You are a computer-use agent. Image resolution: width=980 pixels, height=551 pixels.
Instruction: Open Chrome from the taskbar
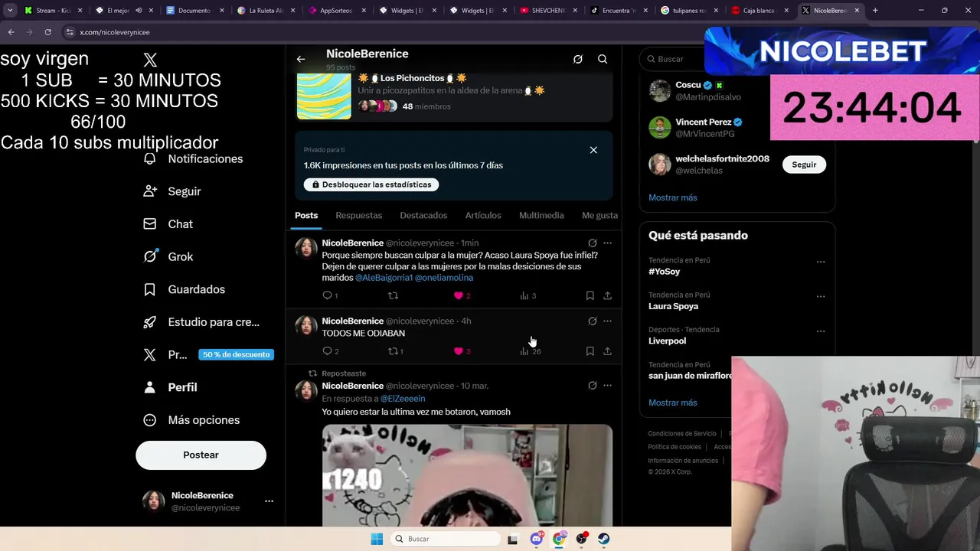pyautogui.click(x=559, y=539)
